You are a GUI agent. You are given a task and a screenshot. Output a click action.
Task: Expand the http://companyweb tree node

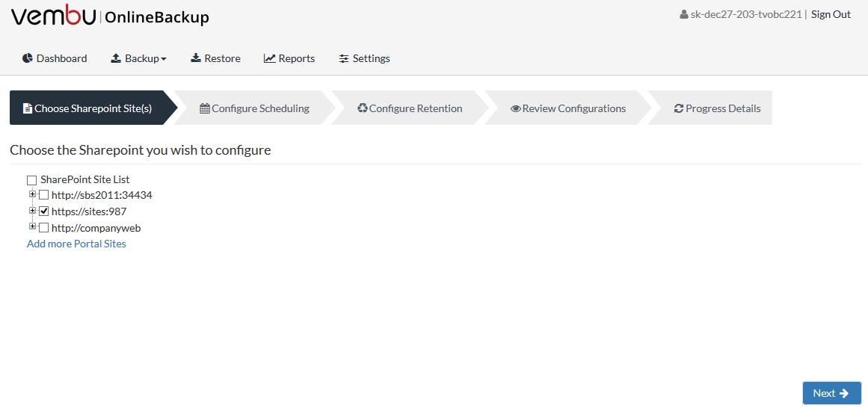coord(33,226)
